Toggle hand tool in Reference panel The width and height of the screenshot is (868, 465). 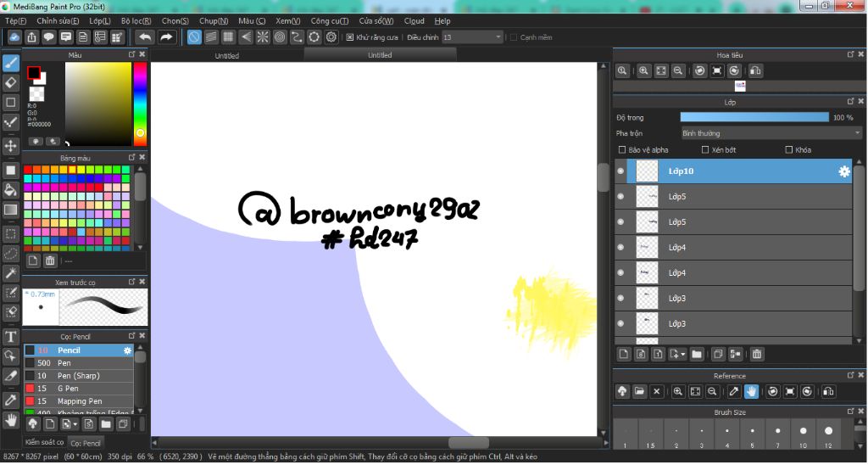(751, 392)
